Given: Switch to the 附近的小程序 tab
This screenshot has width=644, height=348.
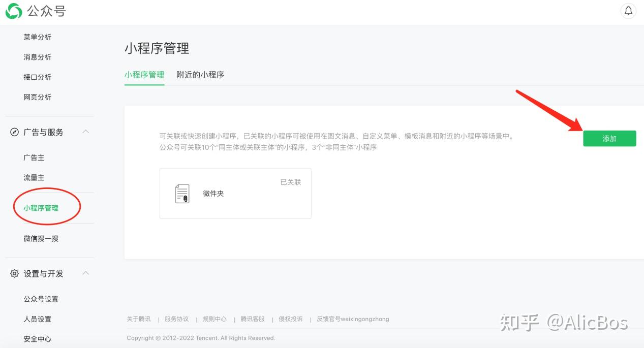Looking at the screenshot, I should [x=200, y=75].
